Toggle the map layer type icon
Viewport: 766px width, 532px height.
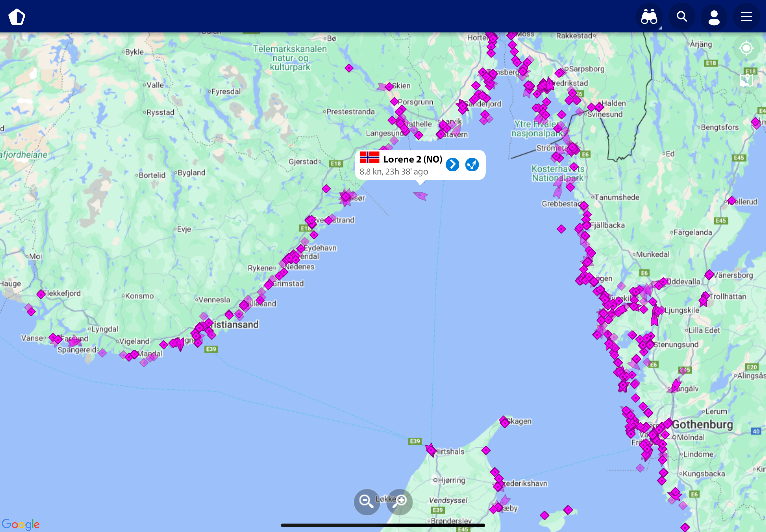[x=746, y=80]
